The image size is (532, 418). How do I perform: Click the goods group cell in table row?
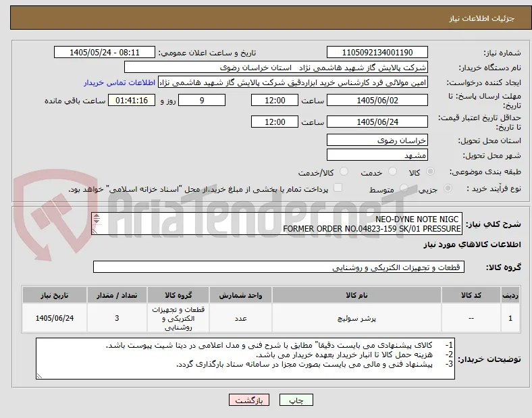178,318
